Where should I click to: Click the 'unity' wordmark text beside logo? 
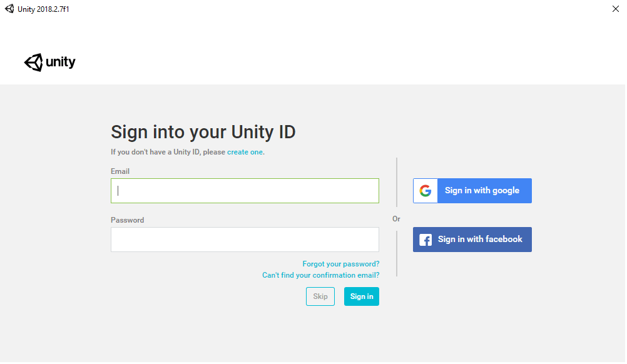(61, 62)
